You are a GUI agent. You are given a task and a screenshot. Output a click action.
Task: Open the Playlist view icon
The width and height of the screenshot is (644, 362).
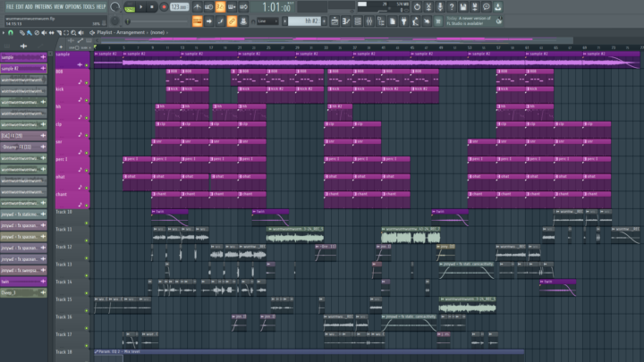(335, 21)
